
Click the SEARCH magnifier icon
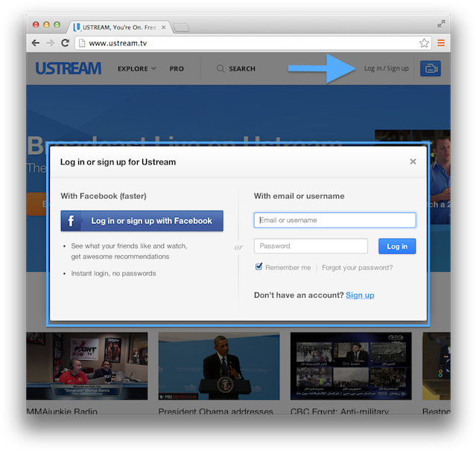220,69
